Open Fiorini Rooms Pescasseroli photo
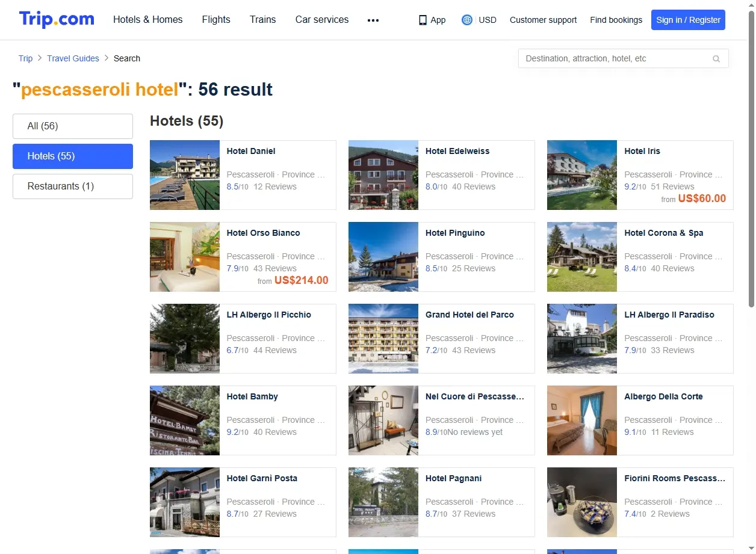756x554 pixels. pyautogui.click(x=582, y=502)
